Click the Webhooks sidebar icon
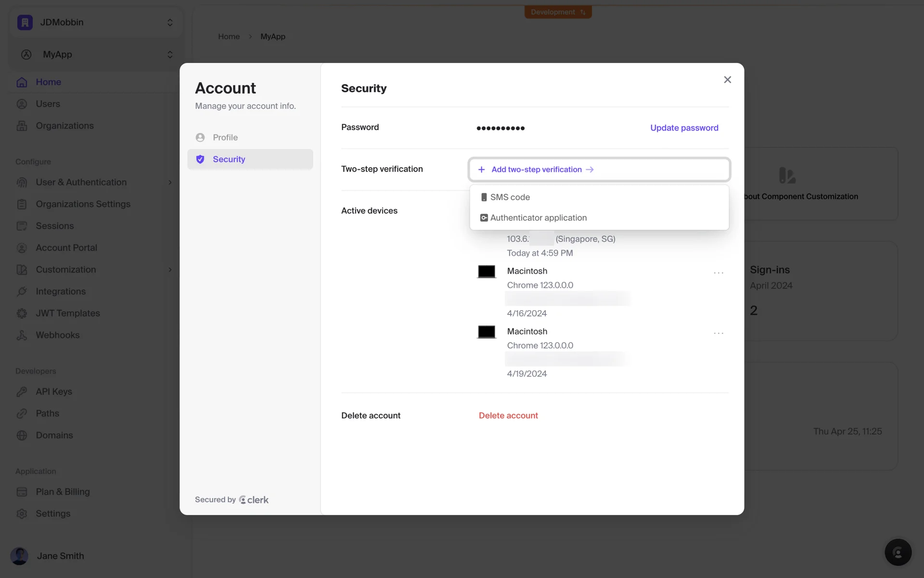The height and width of the screenshot is (578, 924). [x=22, y=335]
